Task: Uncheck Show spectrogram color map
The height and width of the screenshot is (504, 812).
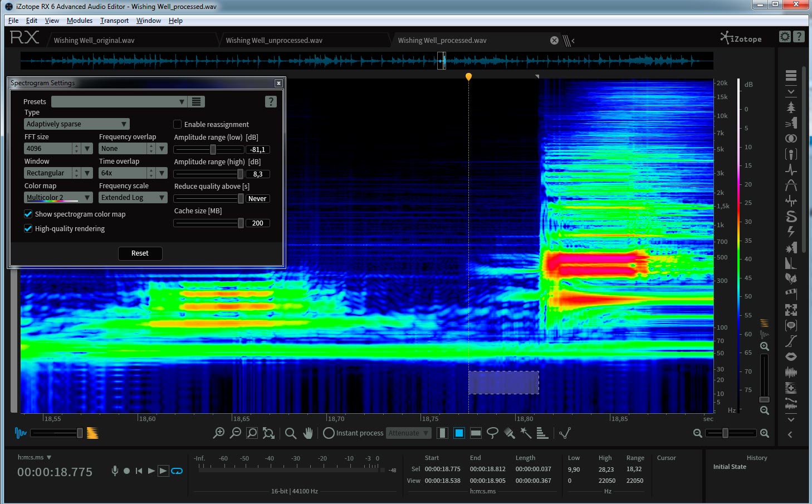Action: click(28, 214)
